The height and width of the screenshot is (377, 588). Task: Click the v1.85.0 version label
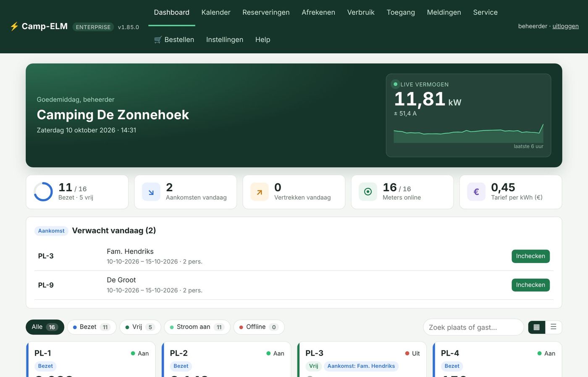tap(129, 27)
